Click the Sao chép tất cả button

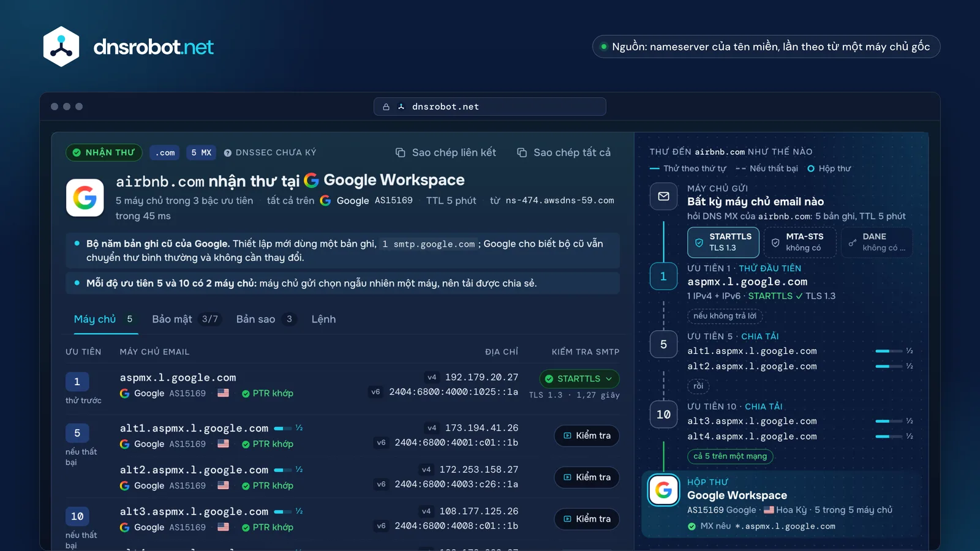click(x=564, y=152)
